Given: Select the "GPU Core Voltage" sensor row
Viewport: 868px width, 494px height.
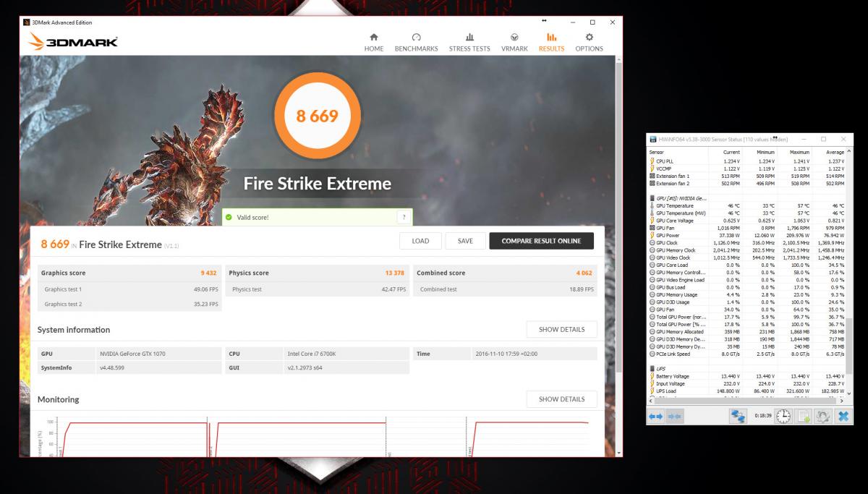Looking at the screenshot, I should pyautogui.click(x=746, y=221).
